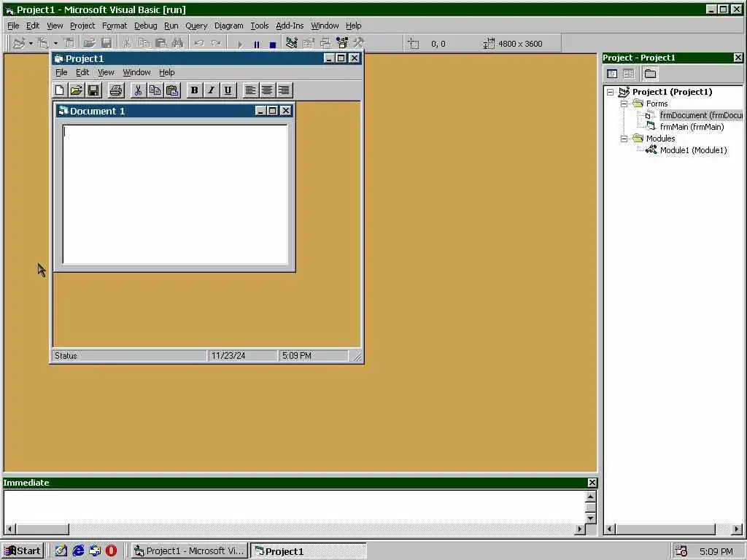This screenshot has width=747, height=560.
Task: Click the Start button on the taskbar
Action: pyautogui.click(x=23, y=551)
